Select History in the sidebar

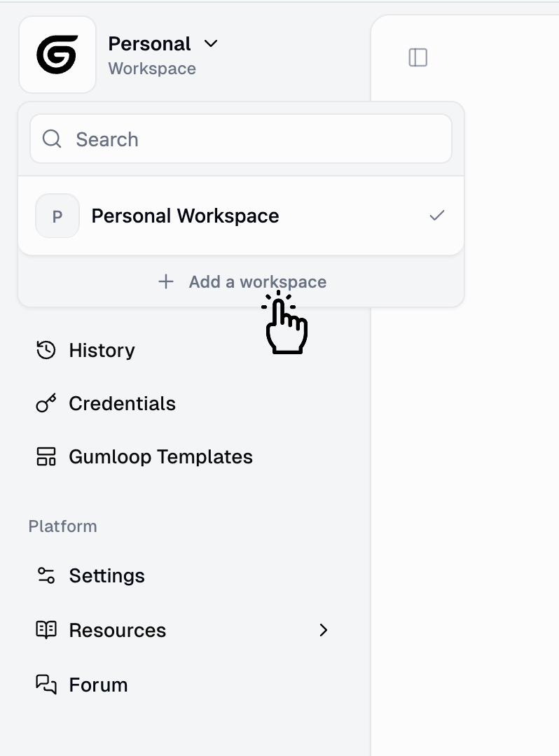pyautogui.click(x=101, y=350)
